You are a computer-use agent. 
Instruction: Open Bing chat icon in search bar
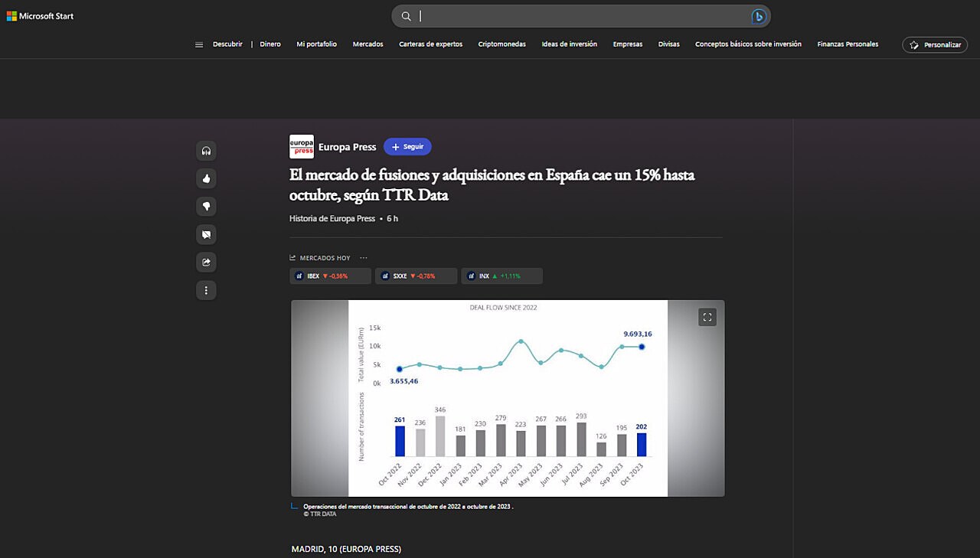click(758, 16)
